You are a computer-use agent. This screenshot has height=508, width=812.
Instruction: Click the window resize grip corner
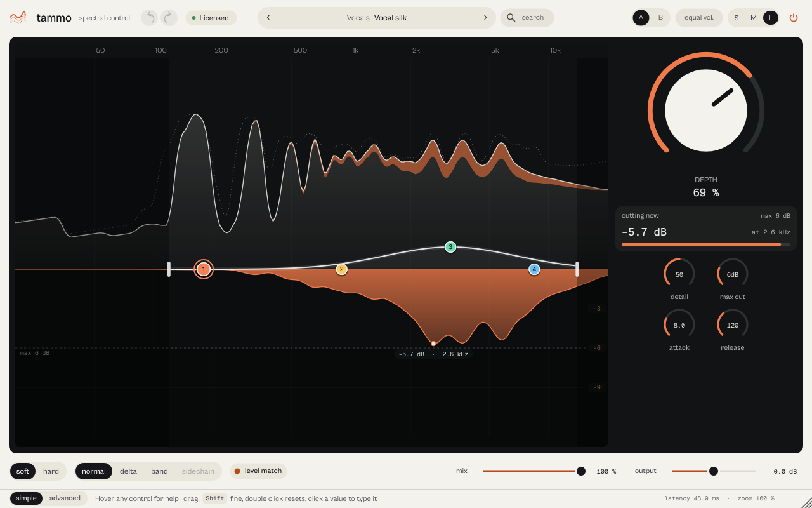click(806, 502)
